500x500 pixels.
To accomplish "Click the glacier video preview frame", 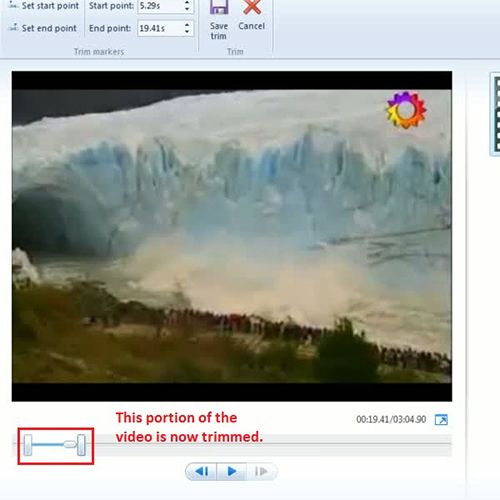I will tap(232, 236).
